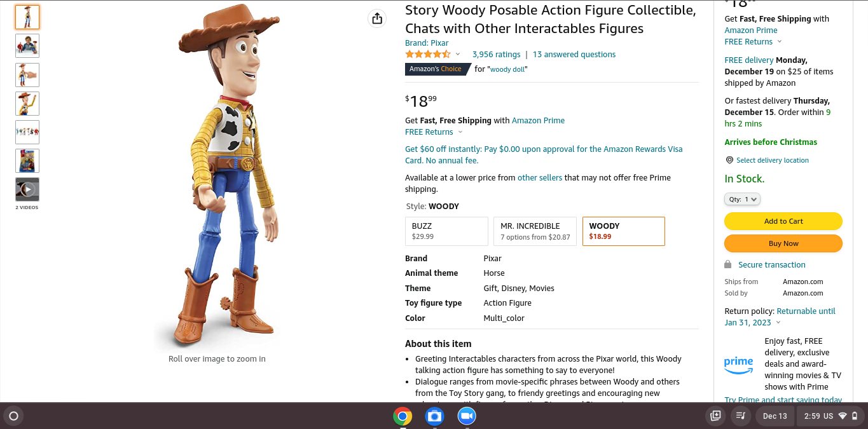Open the Qty quantity dropdown
868x429 pixels.
pyautogui.click(x=742, y=199)
